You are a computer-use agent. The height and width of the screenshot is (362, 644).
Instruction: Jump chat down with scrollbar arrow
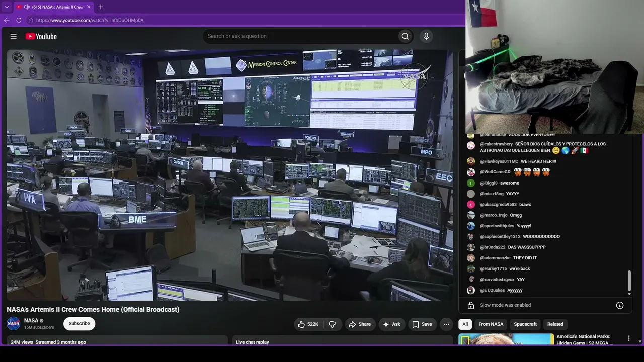(x=629, y=294)
